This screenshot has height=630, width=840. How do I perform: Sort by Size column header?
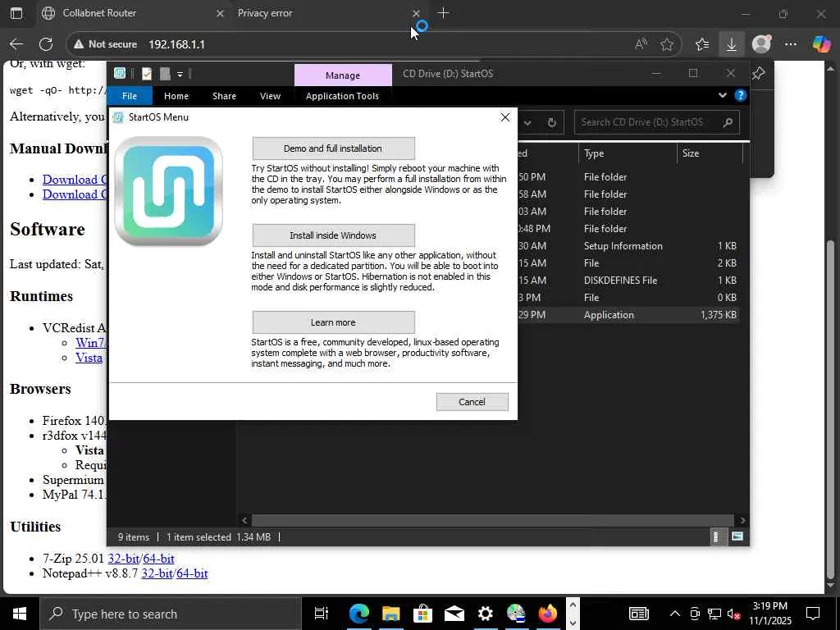pyautogui.click(x=710, y=153)
